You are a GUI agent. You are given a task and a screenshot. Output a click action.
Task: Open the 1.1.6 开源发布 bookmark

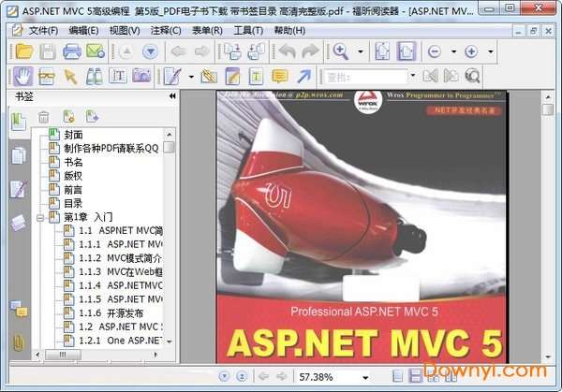pyautogui.click(x=111, y=313)
